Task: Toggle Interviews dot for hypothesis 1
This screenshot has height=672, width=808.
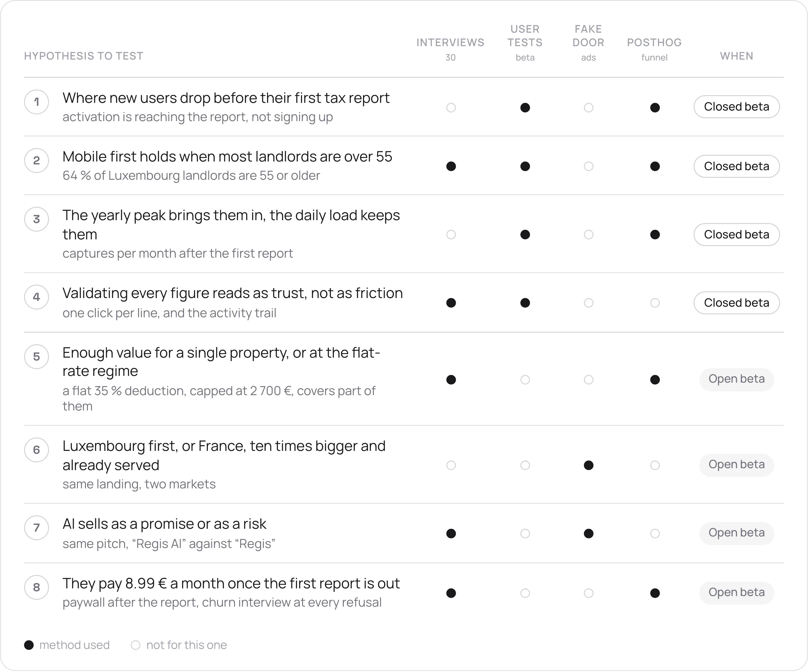Action: click(451, 108)
